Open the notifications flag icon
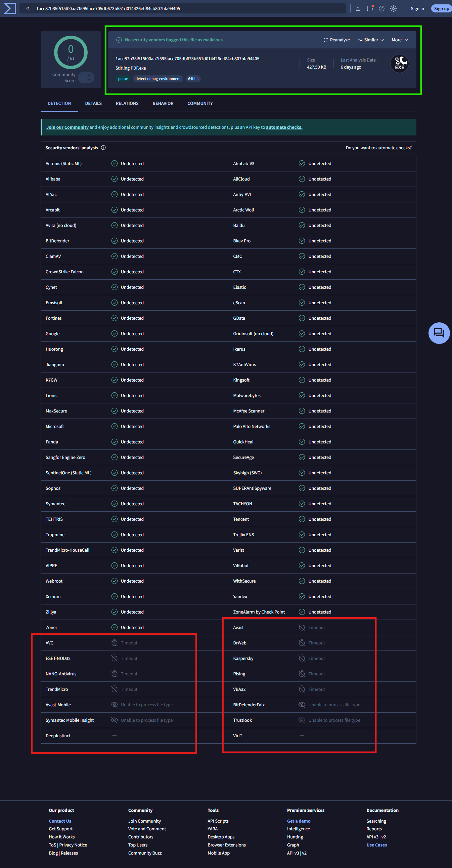The height and width of the screenshot is (868, 452). tap(370, 8)
